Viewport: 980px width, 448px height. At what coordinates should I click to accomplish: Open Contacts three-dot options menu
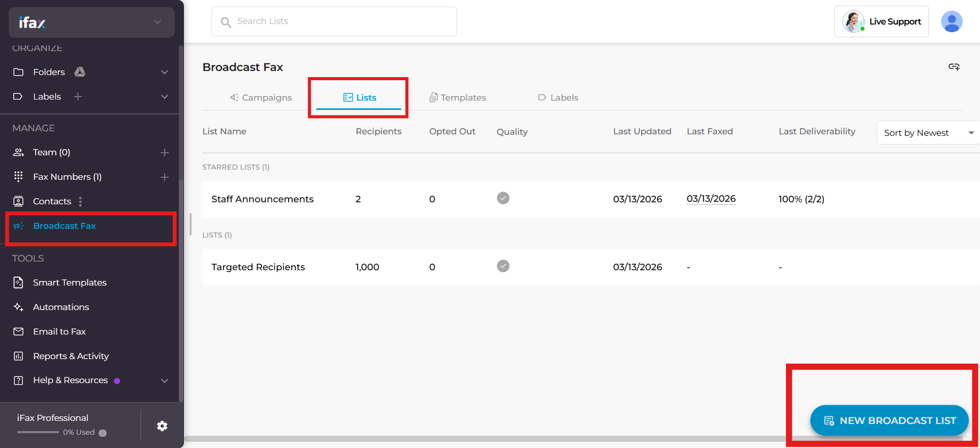click(80, 201)
